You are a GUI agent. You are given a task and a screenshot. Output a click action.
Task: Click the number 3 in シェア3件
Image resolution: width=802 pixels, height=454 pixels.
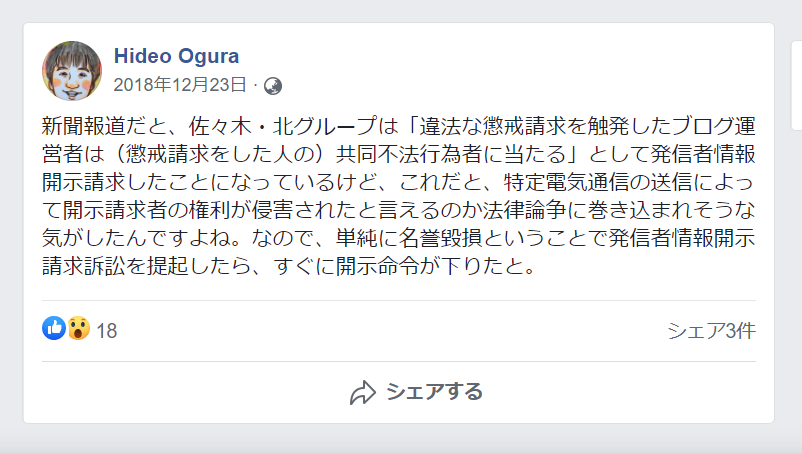[728, 330]
